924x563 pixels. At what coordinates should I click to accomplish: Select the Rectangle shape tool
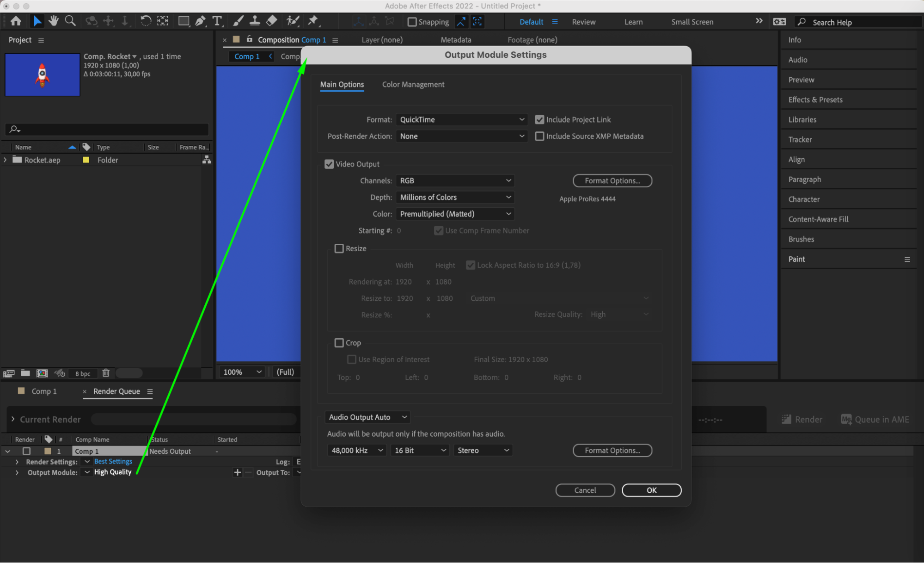click(184, 21)
